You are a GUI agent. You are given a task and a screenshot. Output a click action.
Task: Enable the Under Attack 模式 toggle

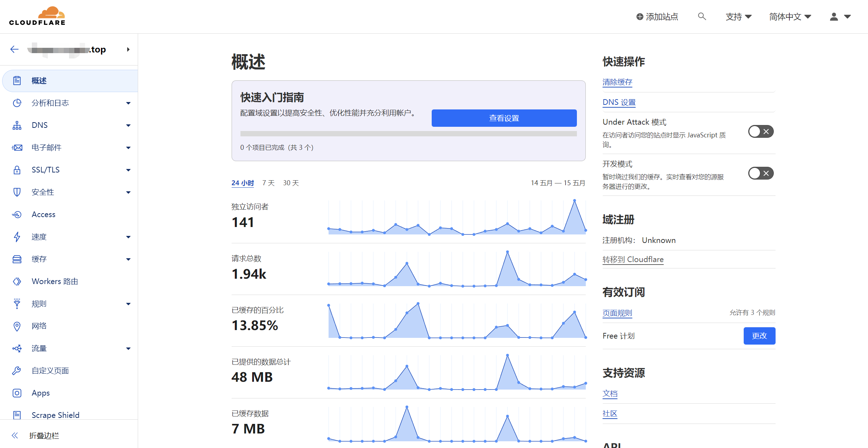coord(760,131)
